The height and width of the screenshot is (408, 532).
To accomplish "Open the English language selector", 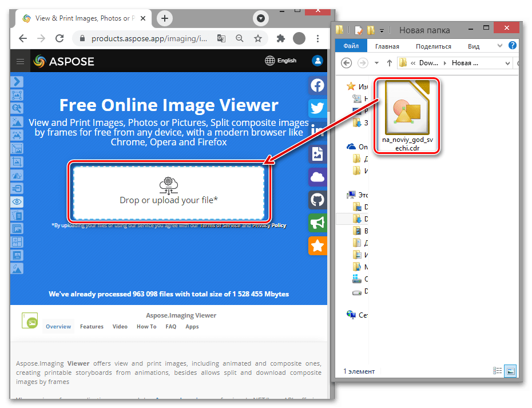I will click(281, 61).
